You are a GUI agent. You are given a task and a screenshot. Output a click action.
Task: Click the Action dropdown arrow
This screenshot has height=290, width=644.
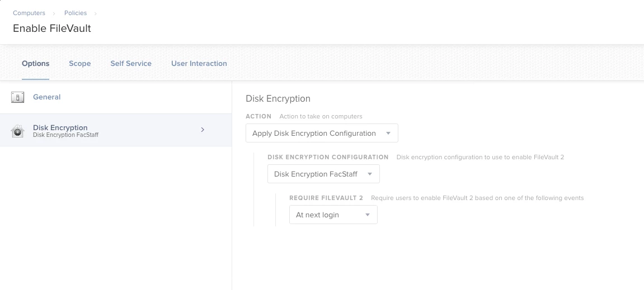click(388, 133)
